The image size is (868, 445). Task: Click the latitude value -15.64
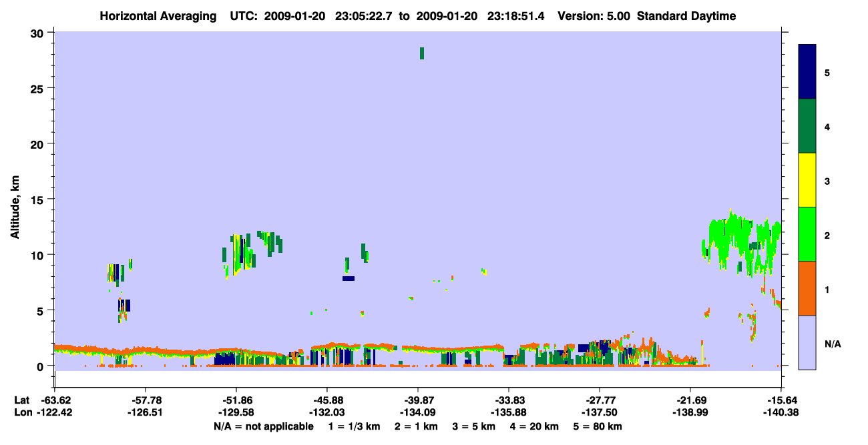[781, 400]
